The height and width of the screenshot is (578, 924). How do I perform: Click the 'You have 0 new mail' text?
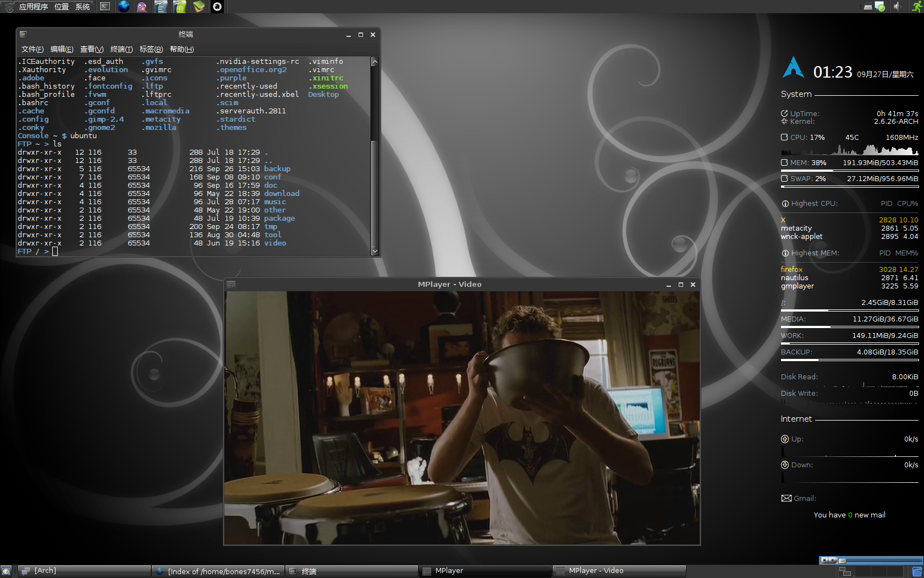(849, 515)
